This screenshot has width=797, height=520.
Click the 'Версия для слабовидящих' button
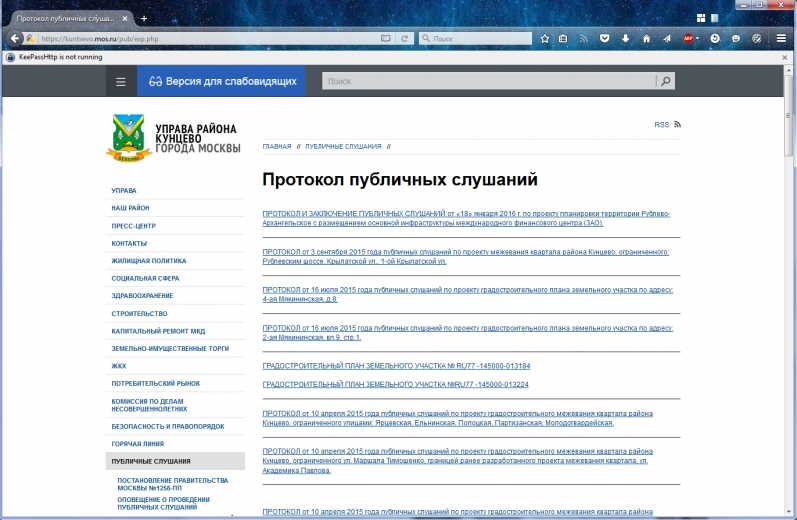[x=221, y=81]
